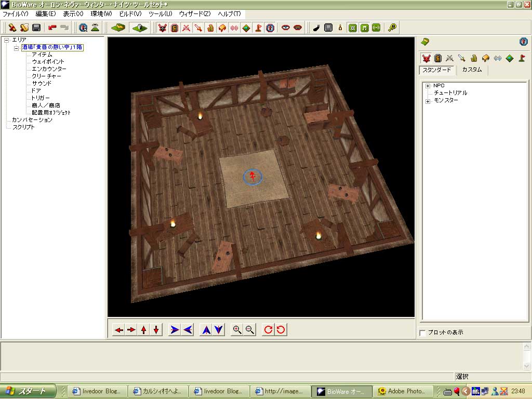Select triggers green diamond in right palette

510,58
